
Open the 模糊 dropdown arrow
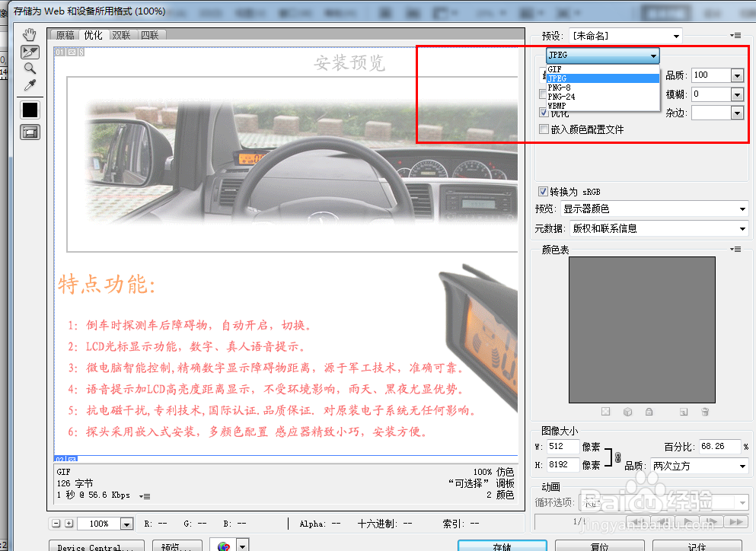pyautogui.click(x=737, y=94)
